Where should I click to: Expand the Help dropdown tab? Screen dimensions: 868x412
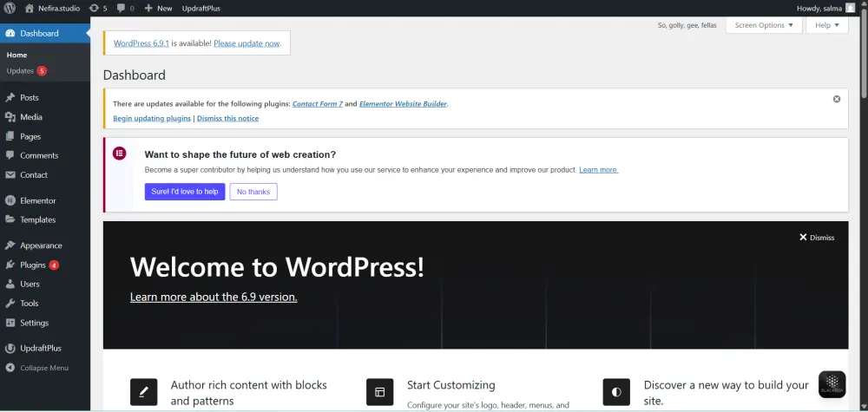827,25
